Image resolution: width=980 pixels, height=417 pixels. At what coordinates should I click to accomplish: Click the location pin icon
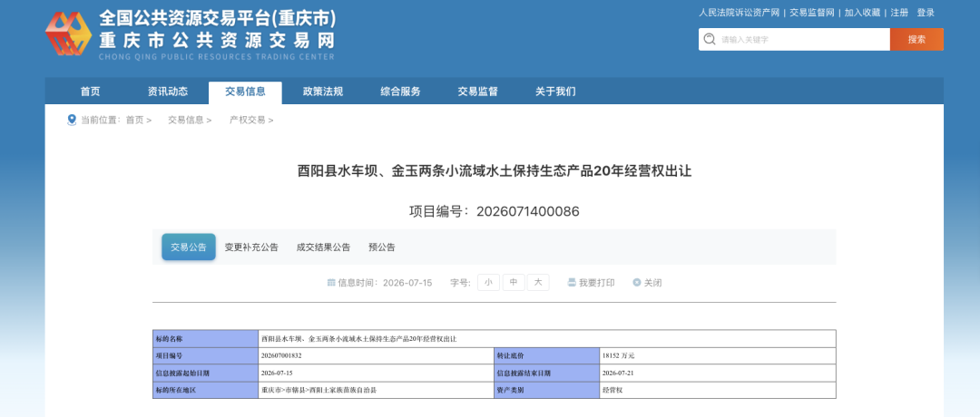tap(72, 120)
